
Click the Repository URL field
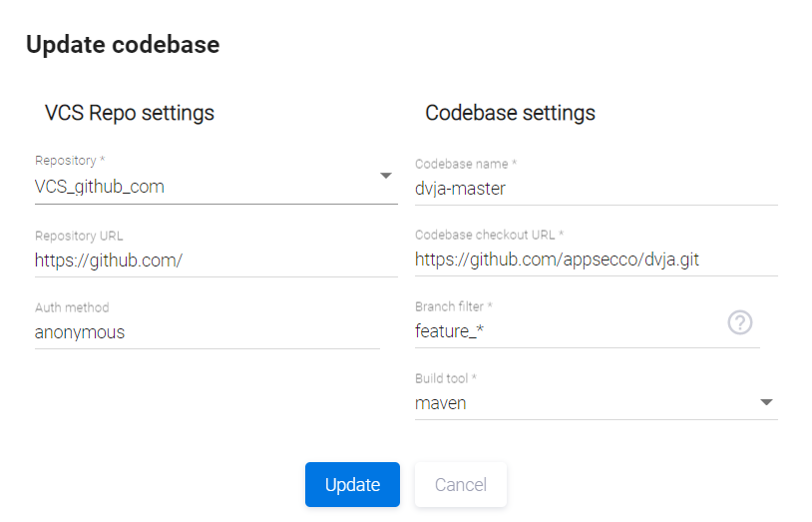pyautogui.click(x=214, y=260)
